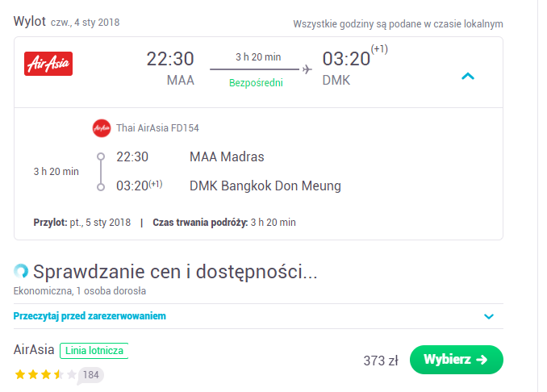Click the AirAsia provider name
Image resolution: width=547 pixels, height=392 pixels.
click(34, 349)
